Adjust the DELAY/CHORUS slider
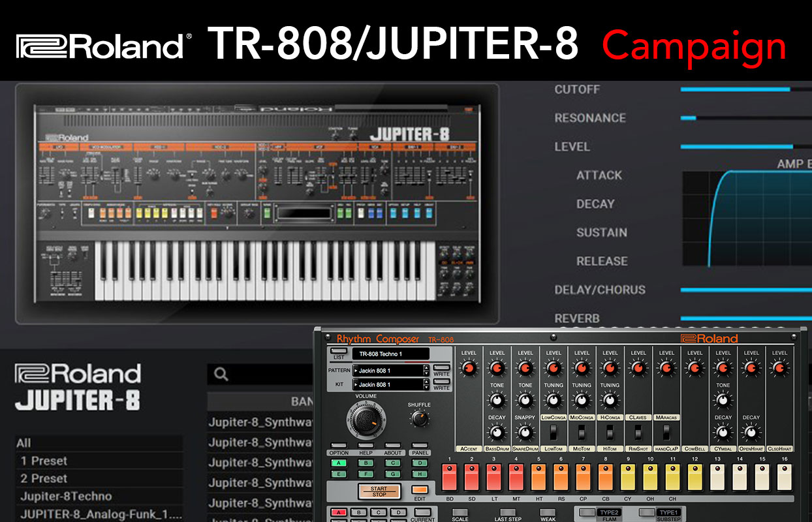Screen dimensions: 812x522 click(x=746, y=290)
